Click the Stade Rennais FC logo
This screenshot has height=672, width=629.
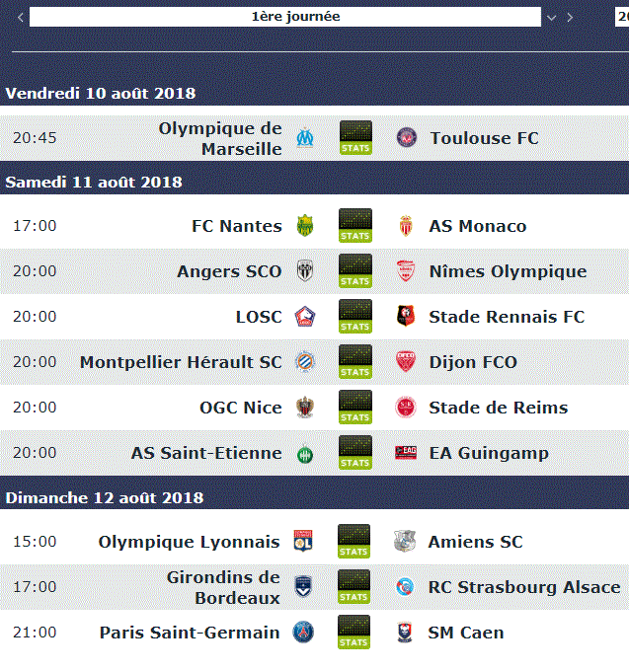click(406, 317)
